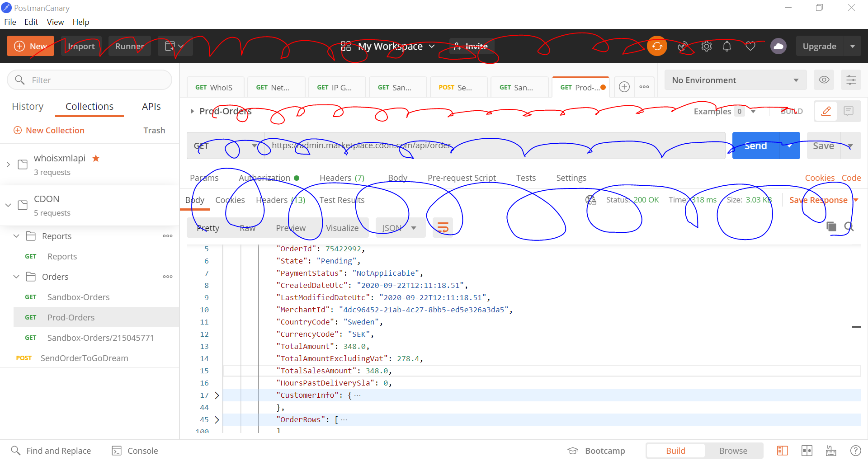Open keyboard shortcuts from status bar

click(830, 450)
